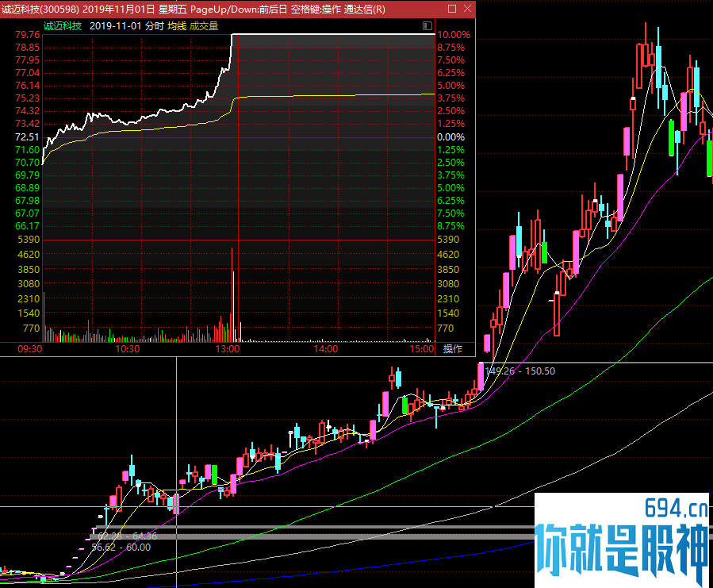Click the 星期五 weekday text
This screenshot has width=713, height=588.
[172, 9]
